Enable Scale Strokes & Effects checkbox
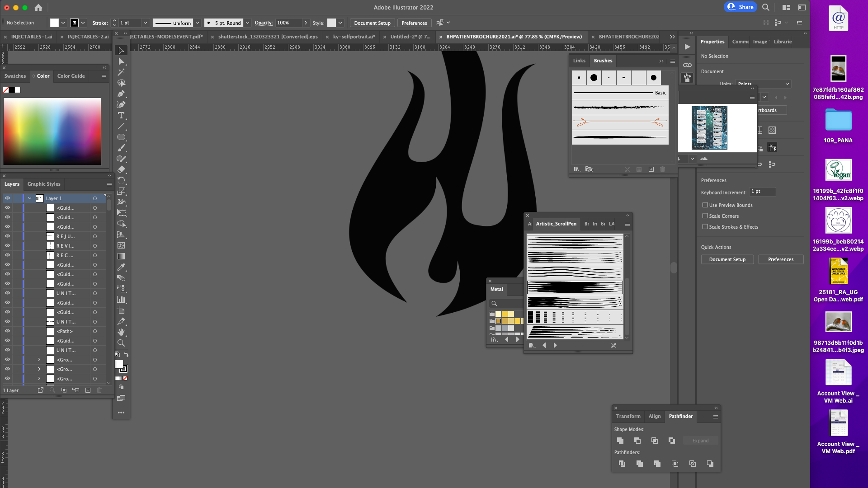Screen dimensions: 868x488 705,226
